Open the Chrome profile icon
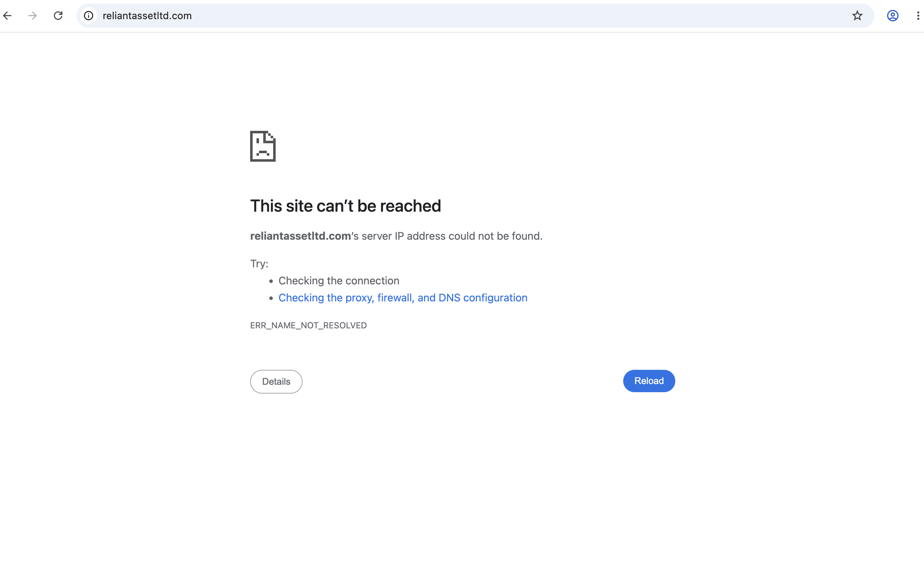The height and width of the screenshot is (573, 924). (x=892, y=16)
